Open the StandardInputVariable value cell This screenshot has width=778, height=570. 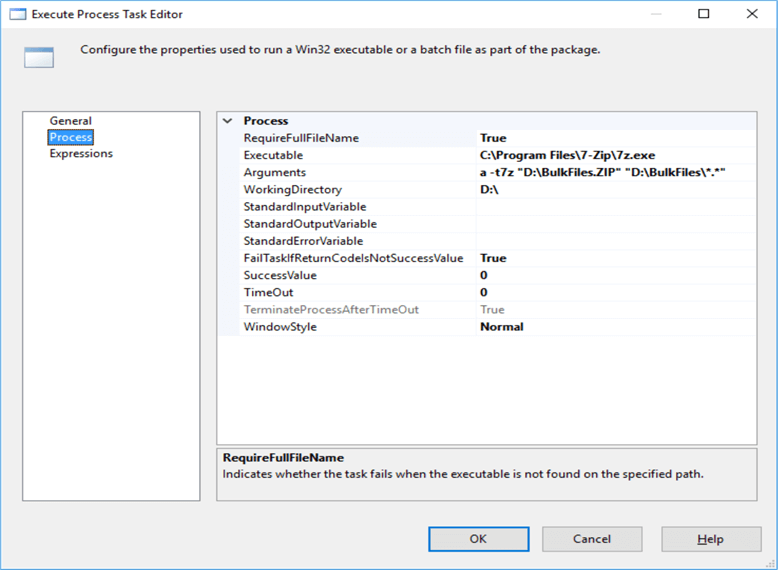[615, 206]
